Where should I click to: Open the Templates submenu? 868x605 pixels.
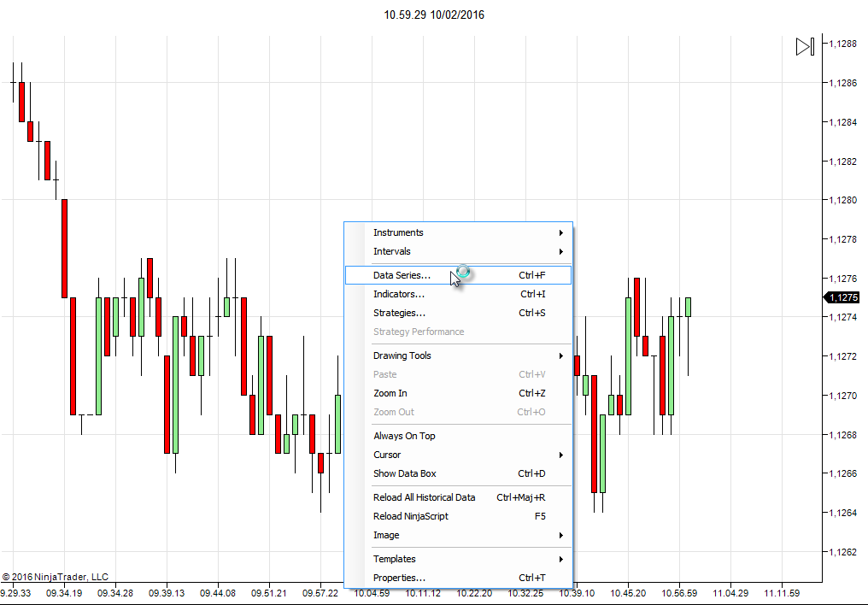click(458, 559)
